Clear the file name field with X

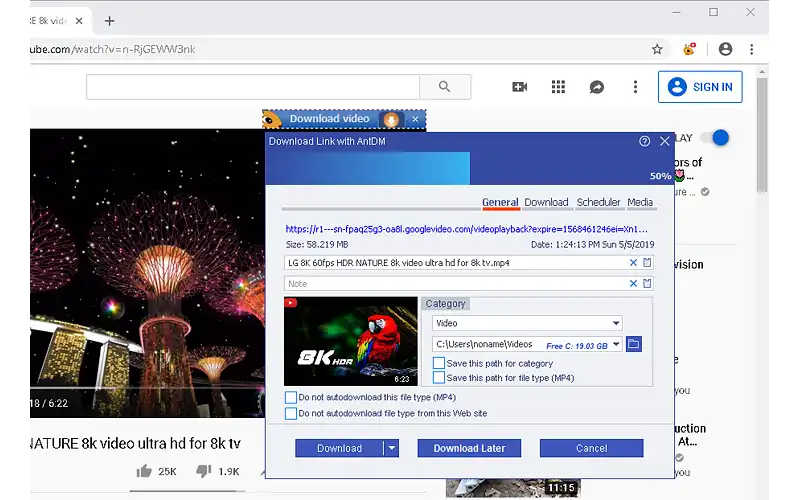coord(633,262)
